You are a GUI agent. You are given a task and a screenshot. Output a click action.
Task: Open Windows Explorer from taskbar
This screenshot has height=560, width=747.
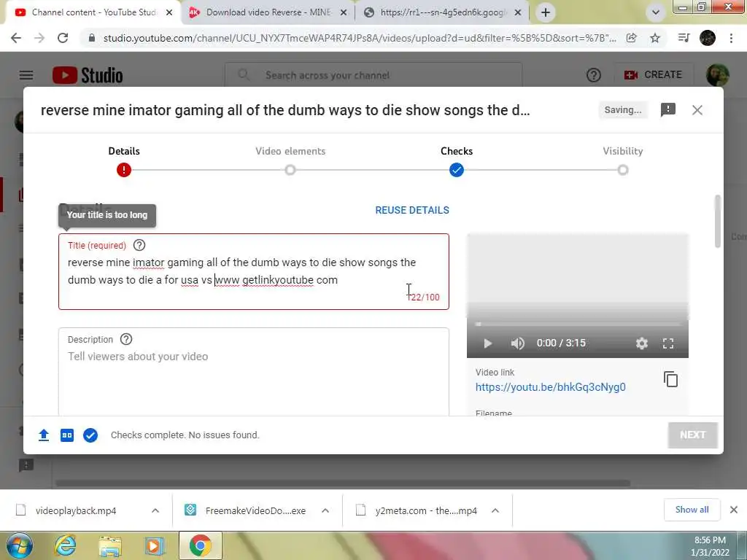[x=109, y=545]
